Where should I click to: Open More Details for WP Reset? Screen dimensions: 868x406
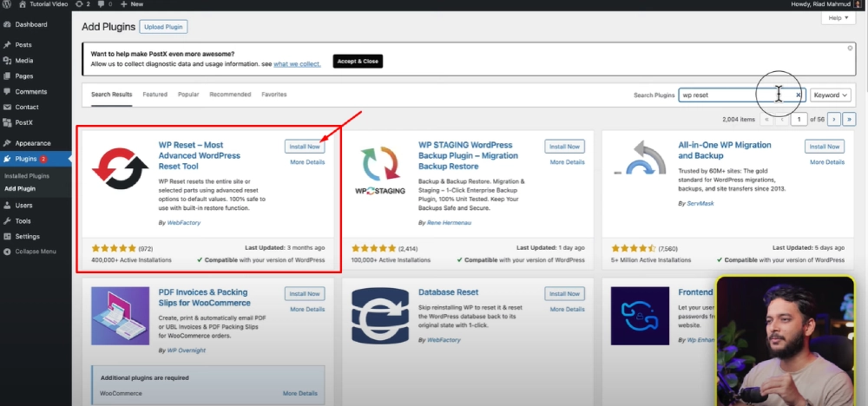click(x=307, y=162)
